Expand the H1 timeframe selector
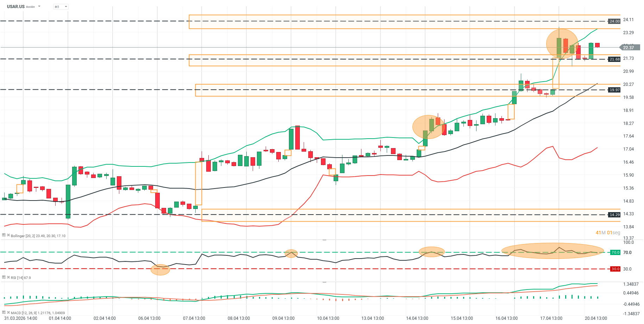 pyautogui.click(x=61, y=7)
